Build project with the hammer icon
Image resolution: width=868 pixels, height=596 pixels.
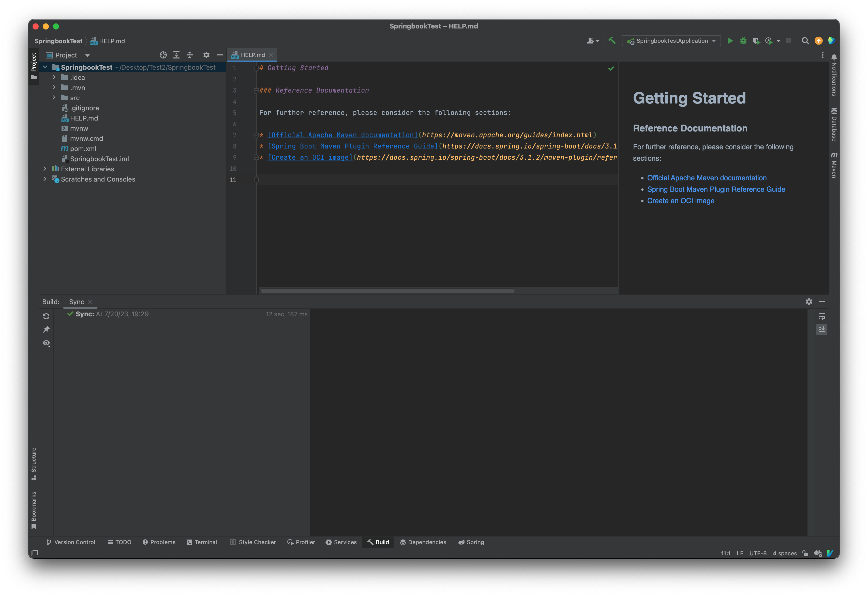click(611, 41)
